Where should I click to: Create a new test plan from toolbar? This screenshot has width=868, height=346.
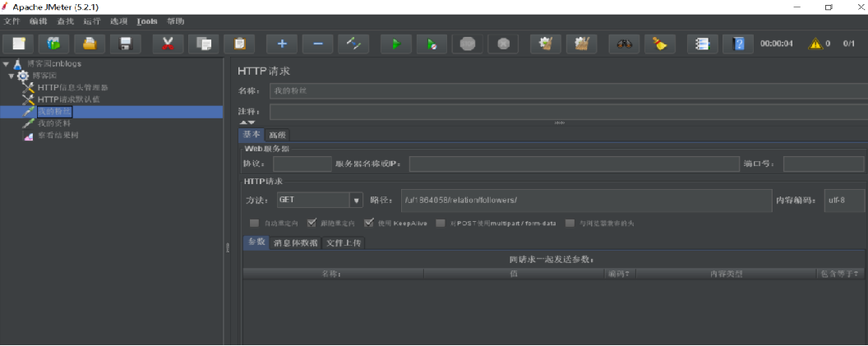[18, 44]
